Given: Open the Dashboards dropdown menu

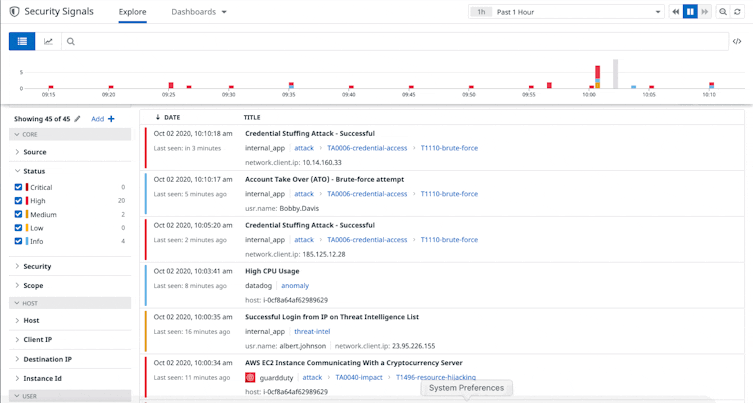Looking at the screenshot, I should pos(199,12).
